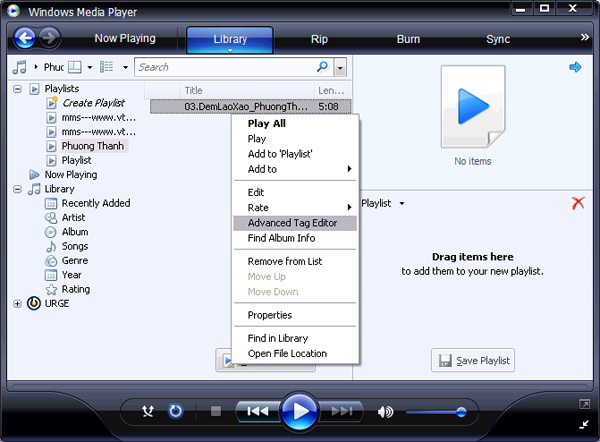The width and height of the screenshot is (600, 442).
Task: Click the search magnifier icon
Action: [323, 67]
